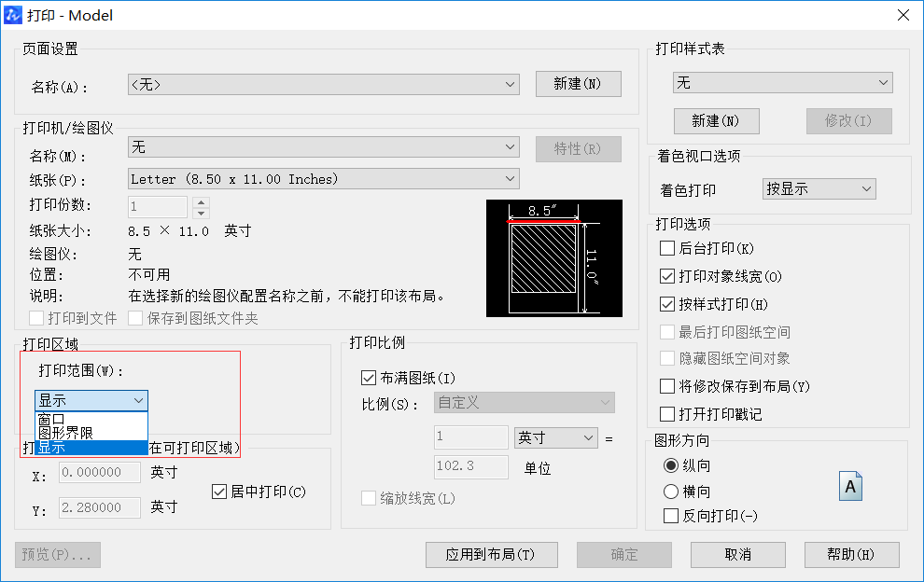Uncheck 布满图纸 in 打印比例
This screenshot has height=582, width=924.
pyautogui.click(x=369, y=377)
